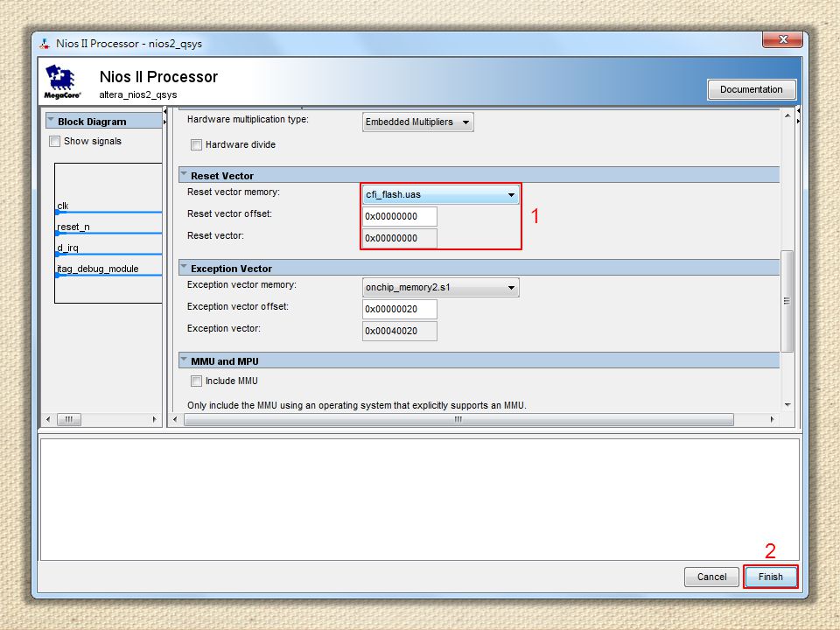Click the MegaCore logo icon

62,81
